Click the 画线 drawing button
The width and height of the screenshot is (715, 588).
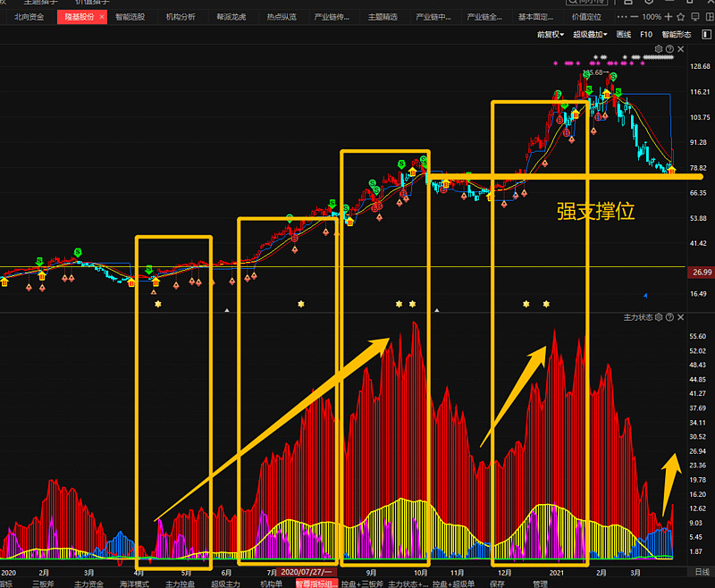point(623,35)
